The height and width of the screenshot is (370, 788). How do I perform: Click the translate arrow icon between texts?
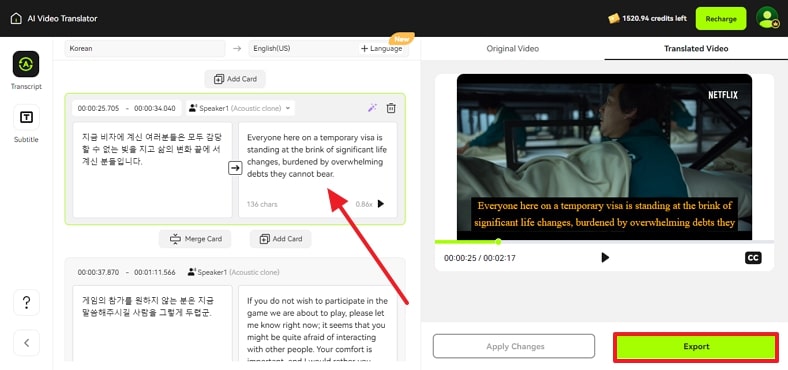[235, 168]
